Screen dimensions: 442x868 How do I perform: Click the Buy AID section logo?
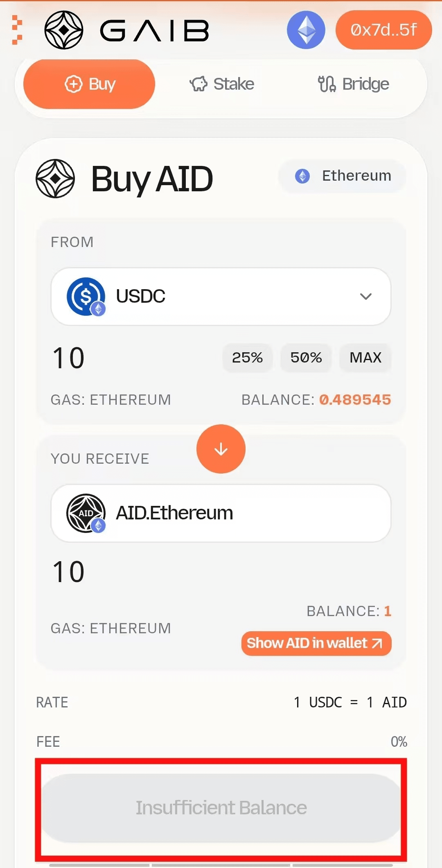pyautogui.click(x=55, y=179)
